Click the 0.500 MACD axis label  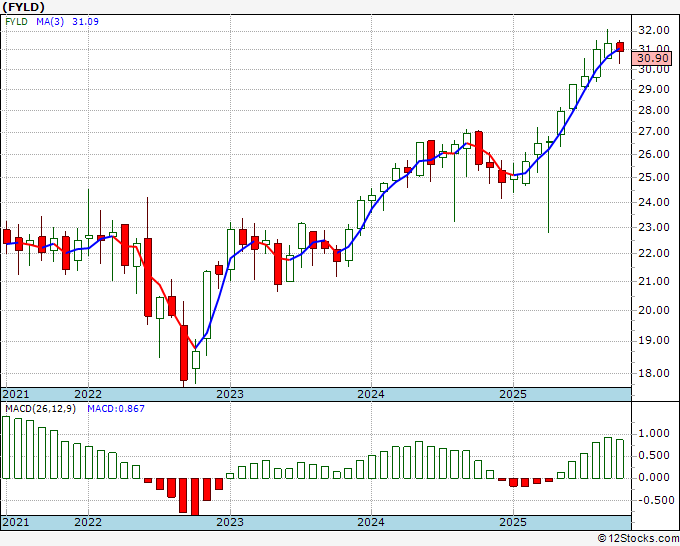point(654,455)
